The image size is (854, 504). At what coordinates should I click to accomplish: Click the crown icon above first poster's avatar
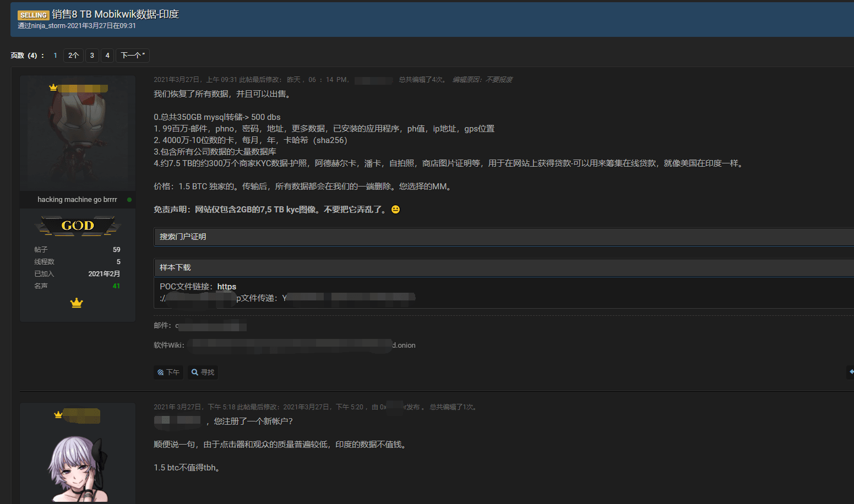tap(53, 87)
